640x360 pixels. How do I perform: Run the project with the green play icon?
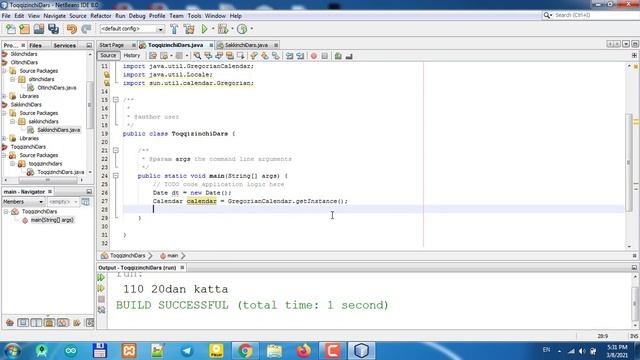pyautogui.click(x=204, y=29)
